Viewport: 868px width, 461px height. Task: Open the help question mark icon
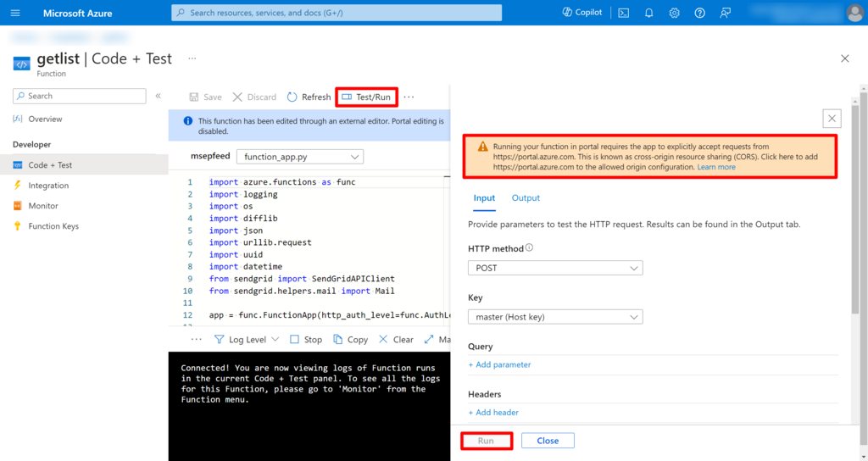pos(699,13)
